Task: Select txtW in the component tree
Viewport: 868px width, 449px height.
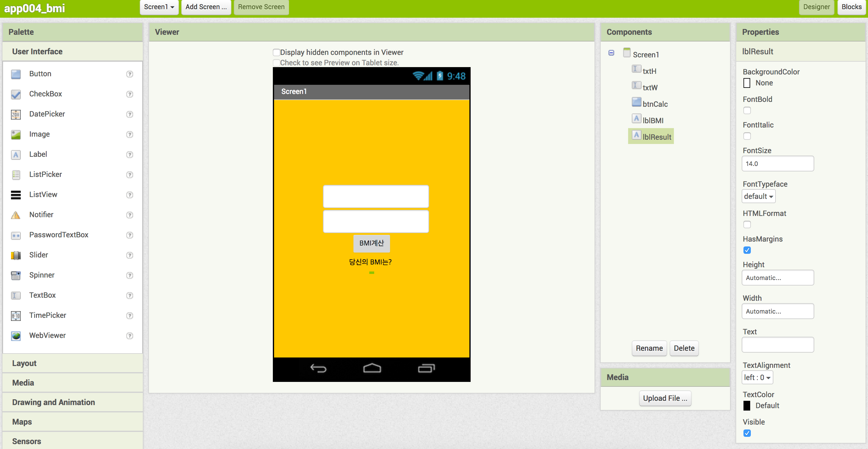Action: click(650, 88)
